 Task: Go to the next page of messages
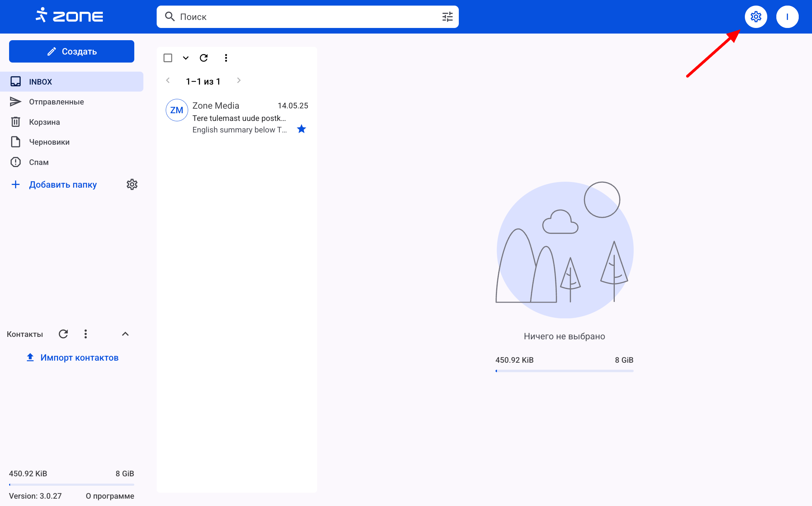pyautogui.click(x=239, y=81)
